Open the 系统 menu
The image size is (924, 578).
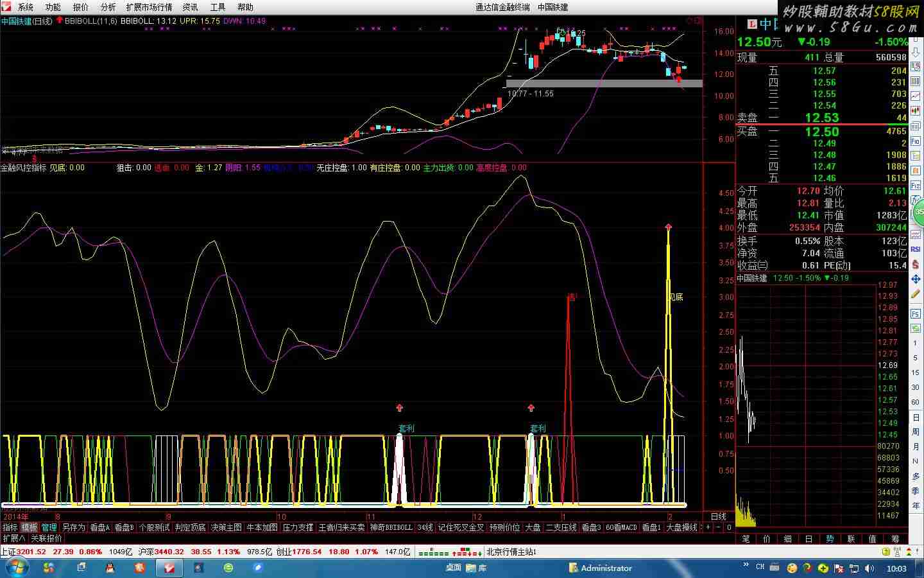[x=26, y=7]
